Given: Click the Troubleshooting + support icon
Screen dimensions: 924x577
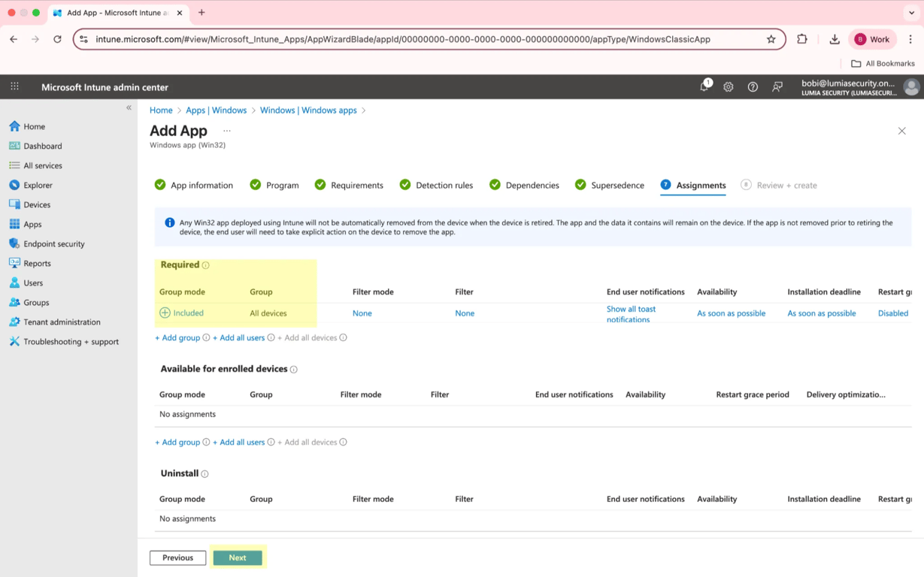Looking at the screenshot, I should [x=14, y=341].
